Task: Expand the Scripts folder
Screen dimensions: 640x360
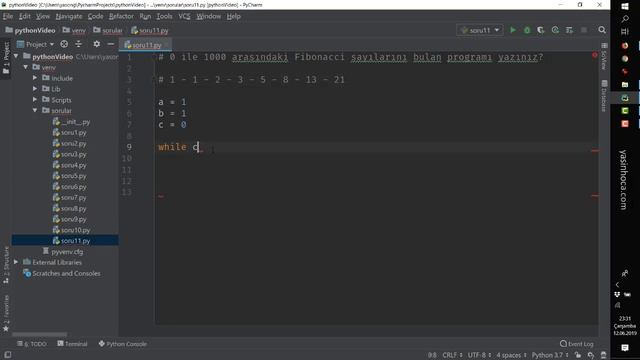Action: coord(35,100)
